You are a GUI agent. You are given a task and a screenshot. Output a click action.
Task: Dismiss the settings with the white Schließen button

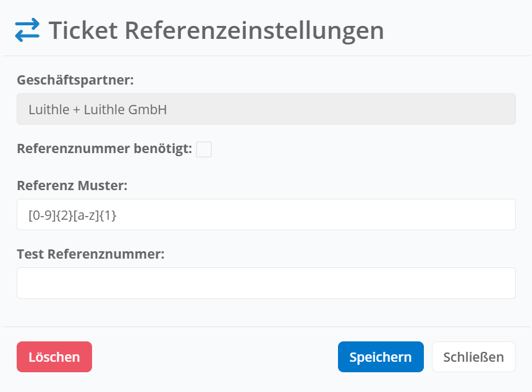click(474, 357)
